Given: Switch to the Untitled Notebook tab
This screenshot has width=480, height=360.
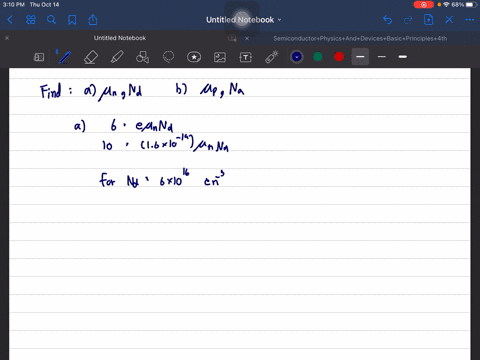Looking at the screenshot, I should [120, 38].
